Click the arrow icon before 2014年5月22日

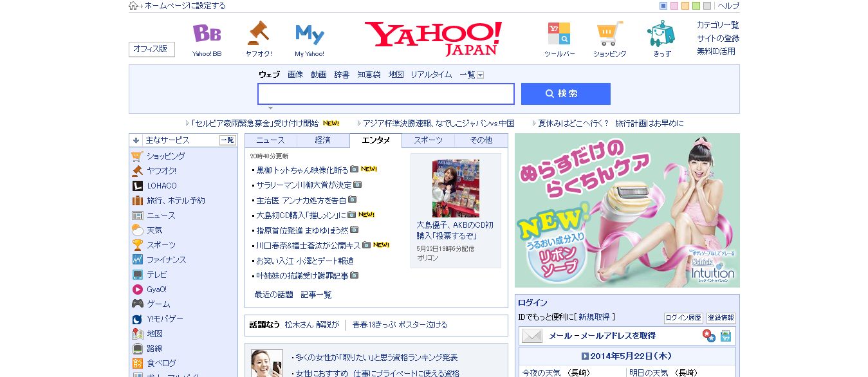pyautogui.click(x=585, y=356)
